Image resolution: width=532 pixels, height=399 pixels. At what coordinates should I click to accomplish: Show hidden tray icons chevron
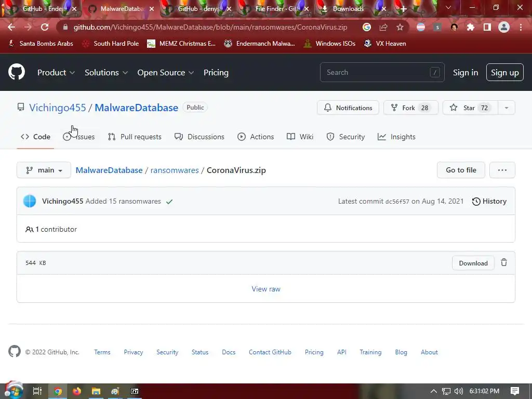pos(433,391)
